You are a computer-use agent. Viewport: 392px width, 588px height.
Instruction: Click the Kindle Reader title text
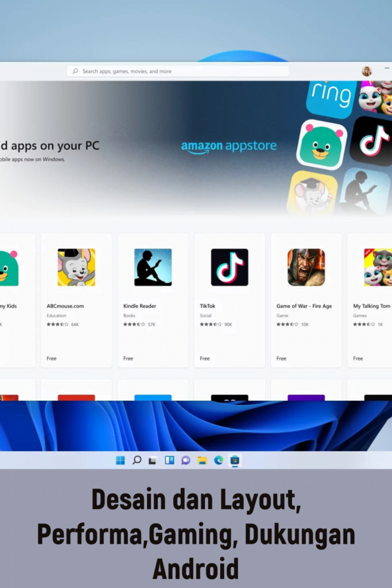[139, 306]
